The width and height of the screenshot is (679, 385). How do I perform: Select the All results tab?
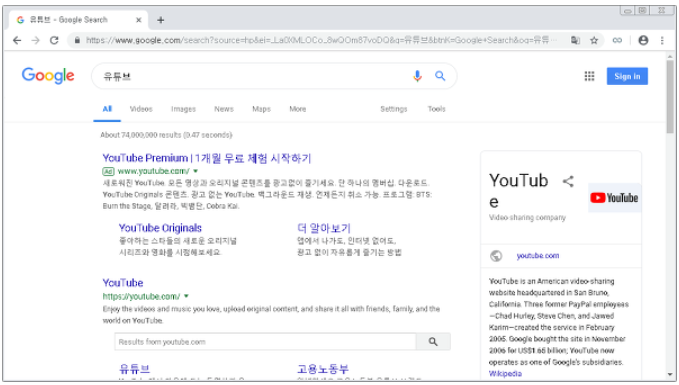107,109
